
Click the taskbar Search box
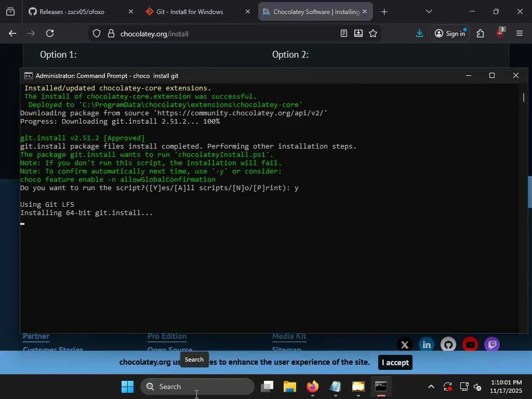click(x=197, y=387)
